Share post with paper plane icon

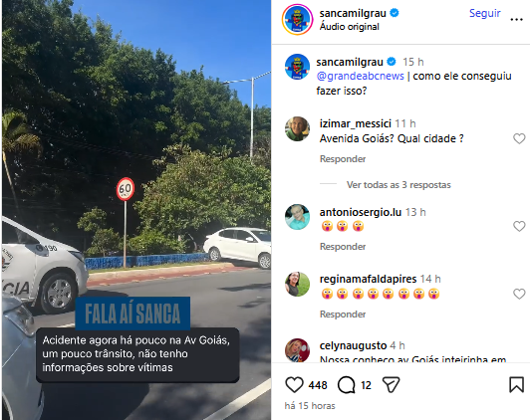391,384
